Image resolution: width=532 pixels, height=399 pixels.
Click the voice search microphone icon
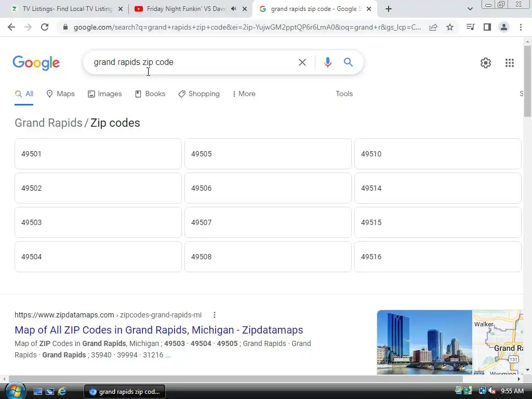327,62
